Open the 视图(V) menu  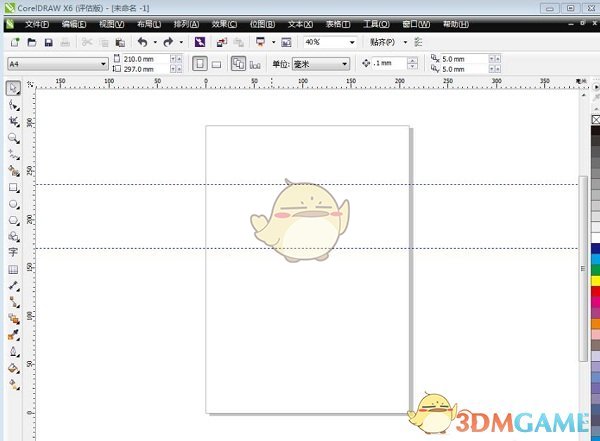(x=111, y=24)
